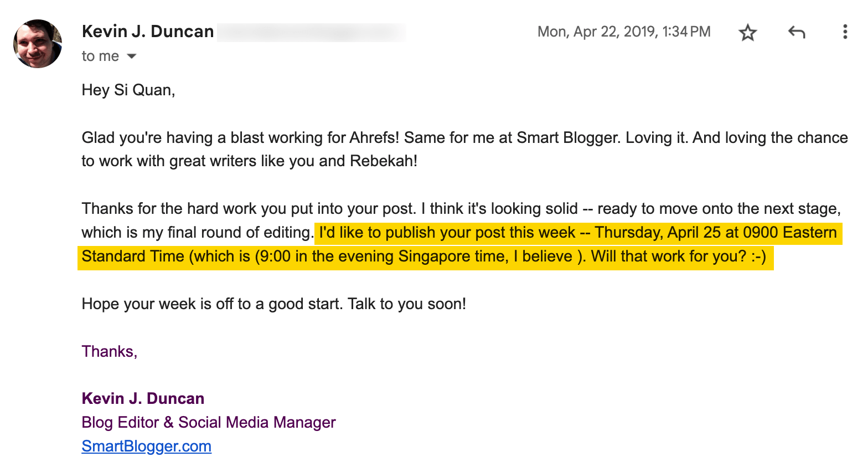Click the sender name Kevin J. Duncan
Viewport: 868px width, 472px height.
[x=148, y=32]
